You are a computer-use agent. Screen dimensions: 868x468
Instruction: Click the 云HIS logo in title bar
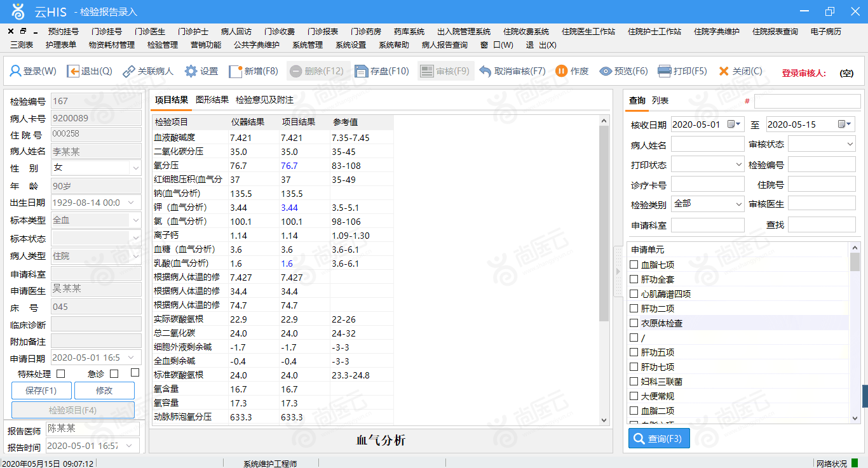pos(18,11)
